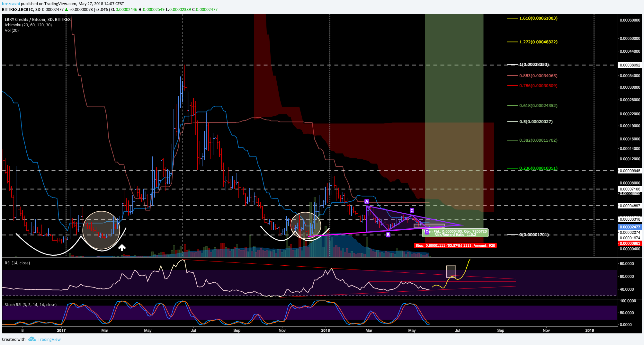Select the 0(0.00001701) Fibonacci label
The image size is (644, 345).
pyautogui.click(x=534, y=235)
